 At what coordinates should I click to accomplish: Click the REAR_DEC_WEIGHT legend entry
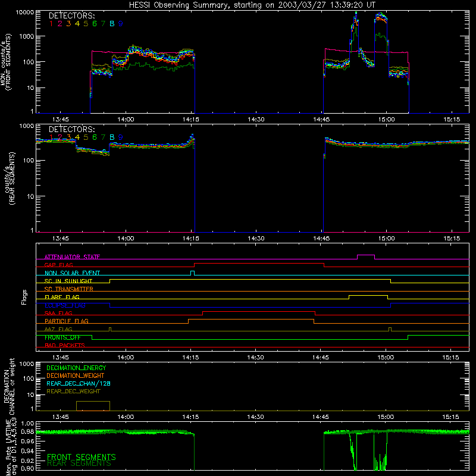73,392
